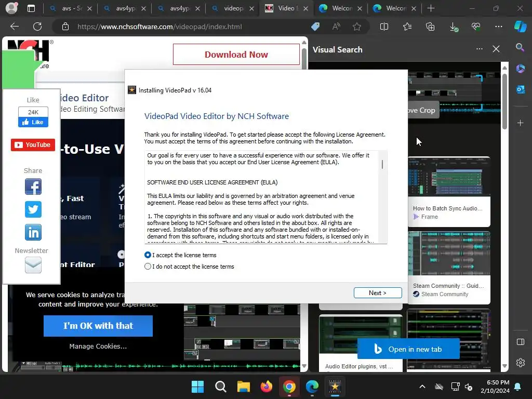Toggle Edge sidebar layout icon
Screen dimensions: 532x399
coord(520,342)
